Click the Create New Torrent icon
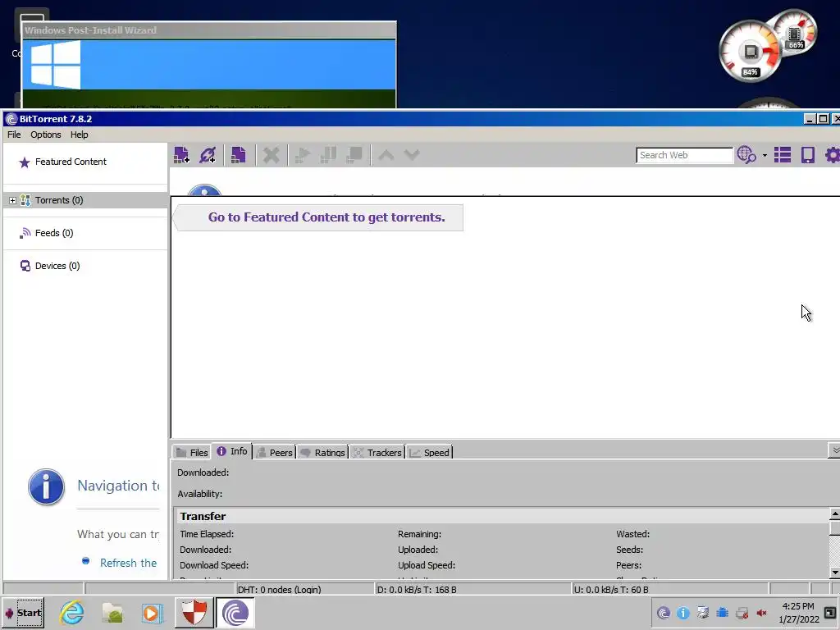Image resolution: width=840 pixels, height=630 pixels. pyautogui.click(x=239, y=155)
